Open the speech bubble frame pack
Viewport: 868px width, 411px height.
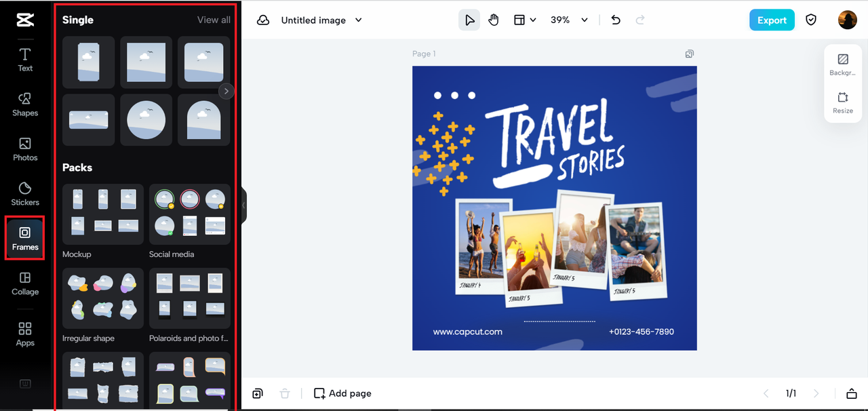tap(190, 380)
